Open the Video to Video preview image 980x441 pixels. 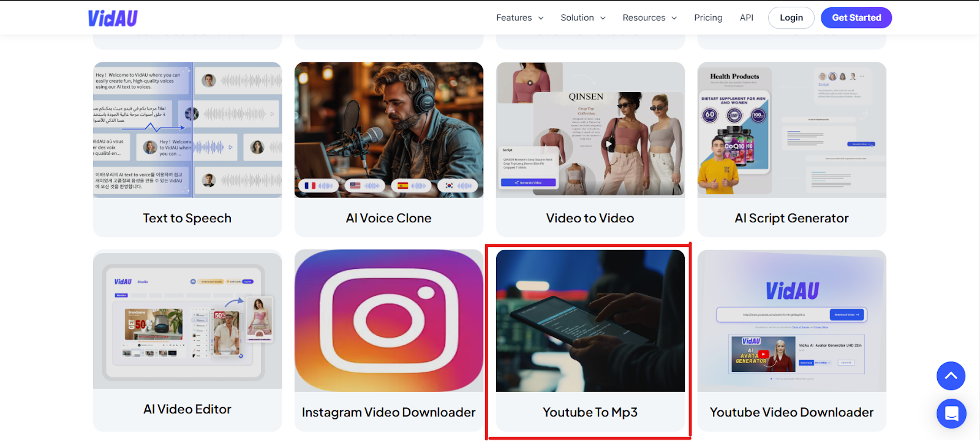[x=590, y=130]
